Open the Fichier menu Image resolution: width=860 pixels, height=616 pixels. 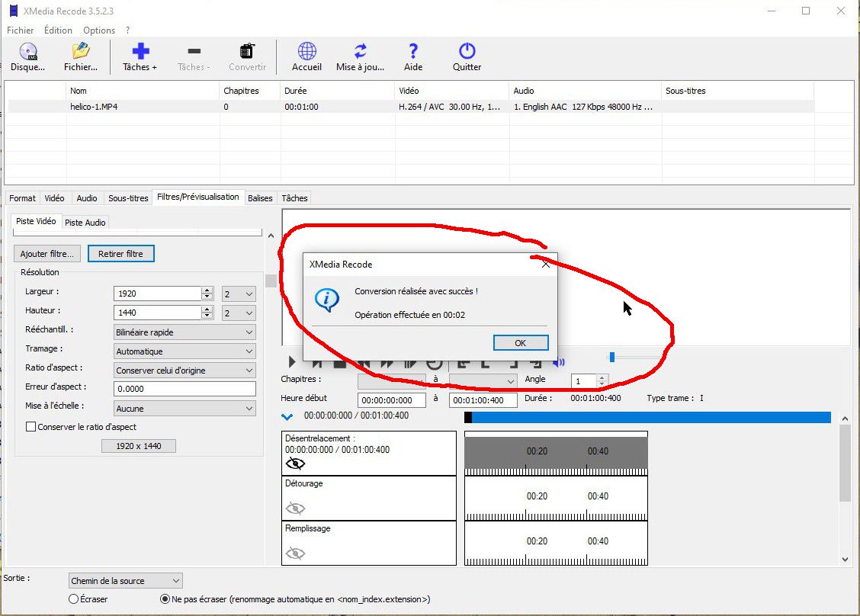point(20,30)
